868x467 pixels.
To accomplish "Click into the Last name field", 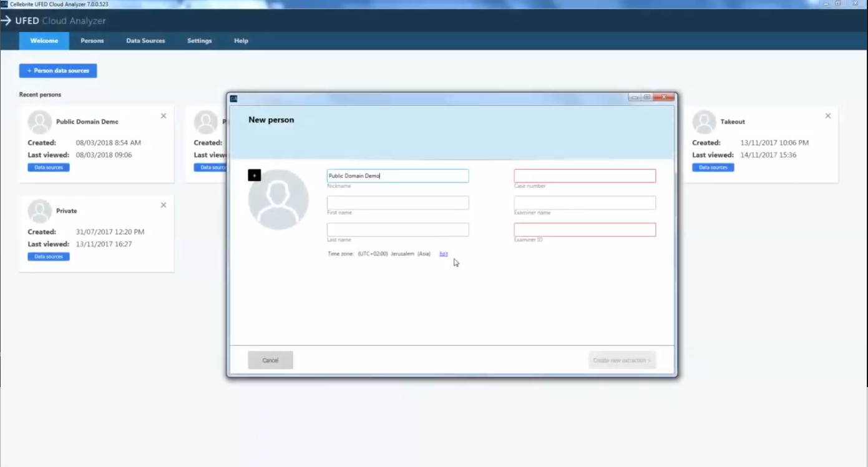I will click(397, 230).
